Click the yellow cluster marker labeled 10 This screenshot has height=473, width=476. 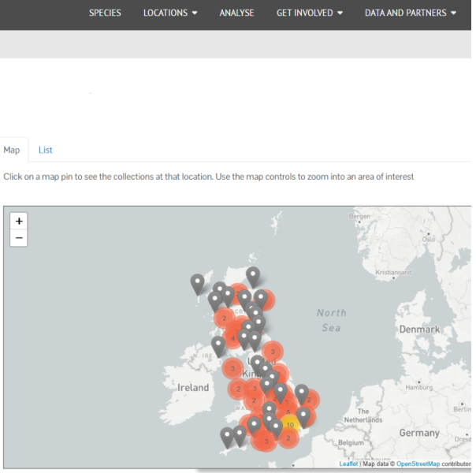(290, 424)
